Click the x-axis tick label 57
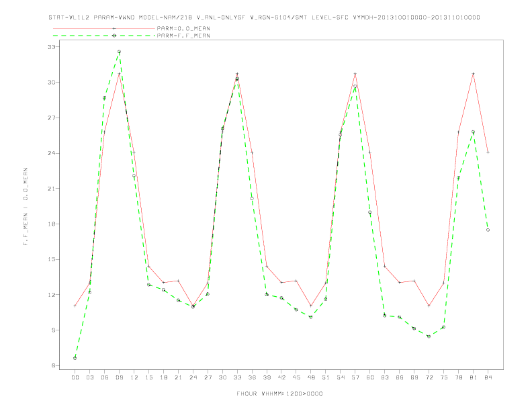Screen dimensions: 532x411 click(x=355, y=377)
